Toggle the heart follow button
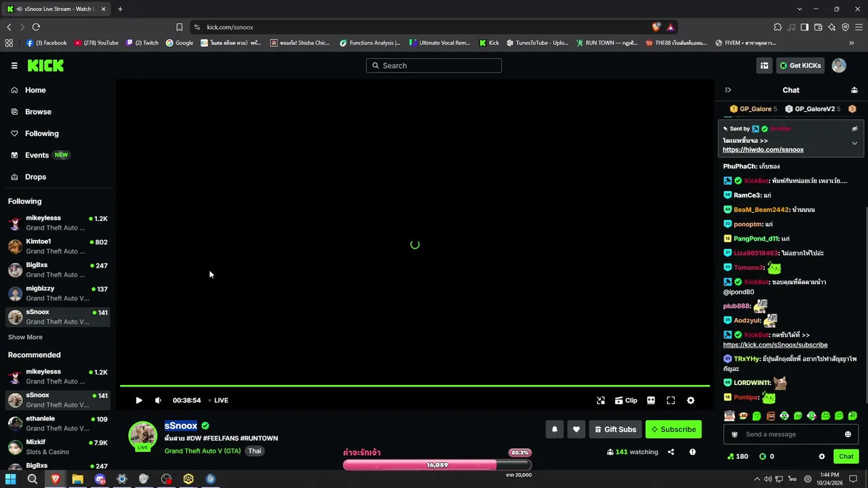The image size is (868, 488). pyautogui.click(x=576, y=429)
